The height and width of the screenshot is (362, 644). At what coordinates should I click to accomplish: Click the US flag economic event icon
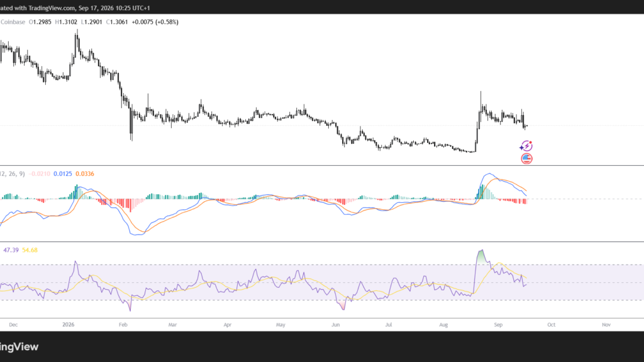click(526, 158)
